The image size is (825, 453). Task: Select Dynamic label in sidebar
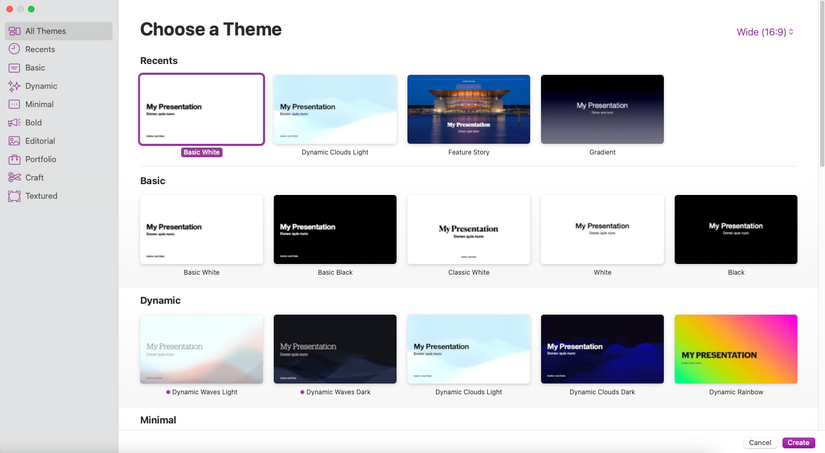(41, 86)
